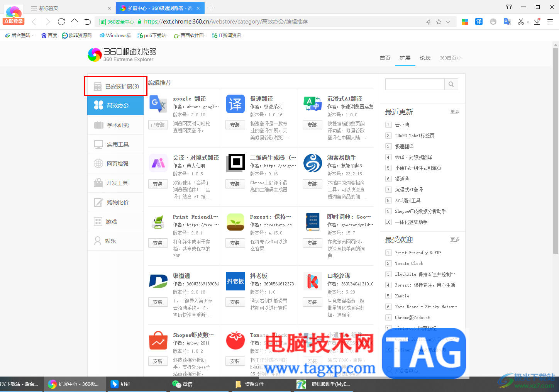Install the 沉浸式AI翻译 extension
The height and width of the screenshot is (392, 559).
(x=312, y=125)
